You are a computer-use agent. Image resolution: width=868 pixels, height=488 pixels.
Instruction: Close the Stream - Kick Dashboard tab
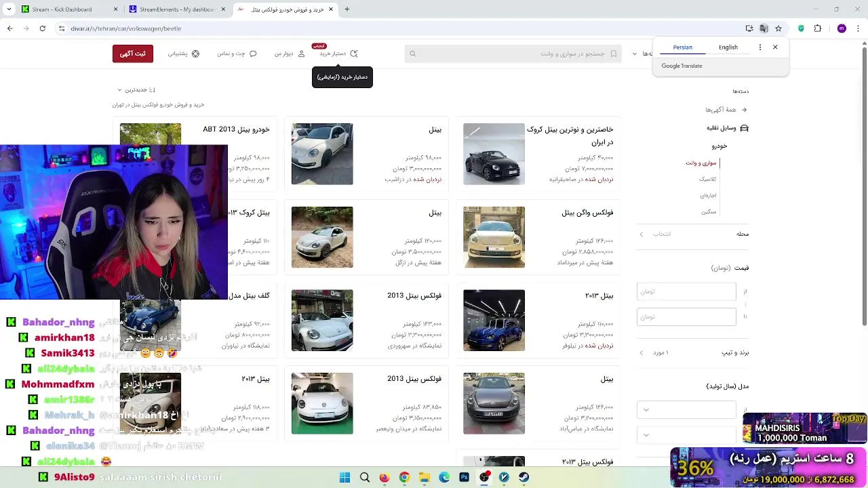116,9
